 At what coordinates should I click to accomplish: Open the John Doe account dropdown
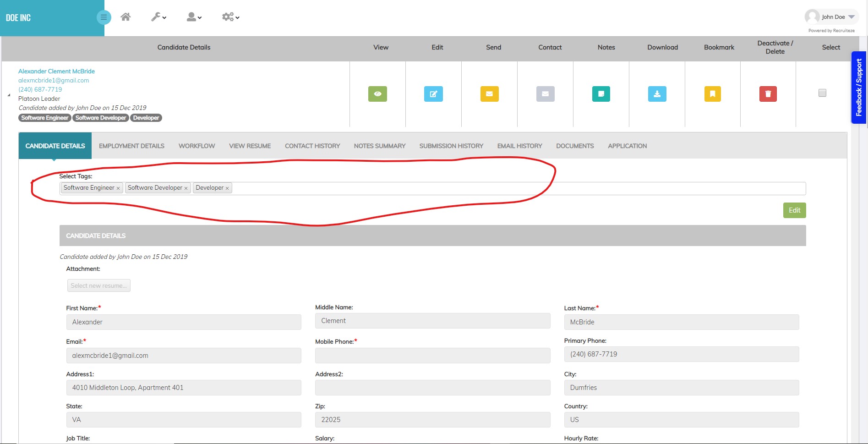point(830,16)
